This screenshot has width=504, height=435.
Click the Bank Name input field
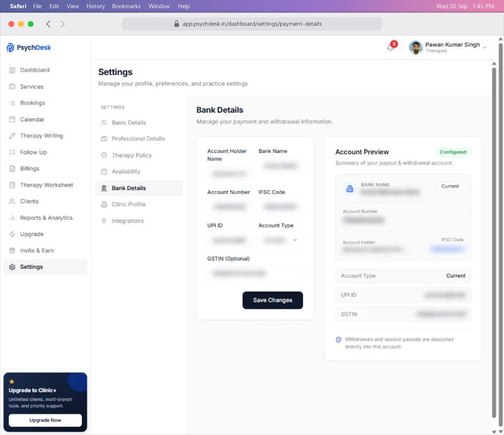[x=281, y=166]
